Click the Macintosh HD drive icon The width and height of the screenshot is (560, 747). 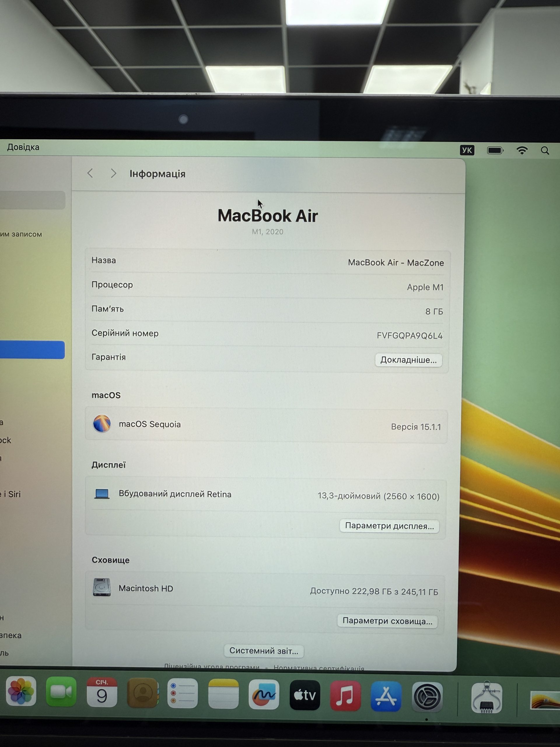101,587
